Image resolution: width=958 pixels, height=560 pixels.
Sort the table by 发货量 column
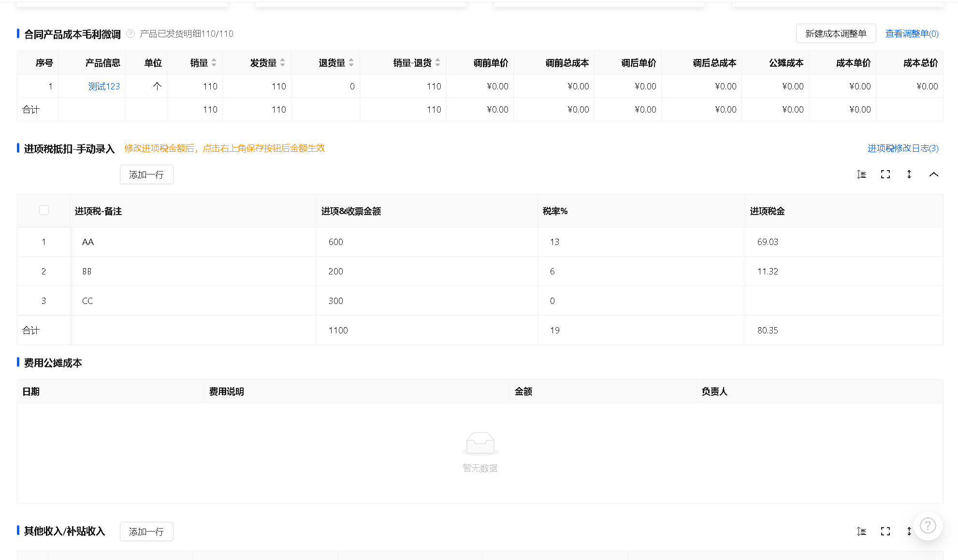282,63
